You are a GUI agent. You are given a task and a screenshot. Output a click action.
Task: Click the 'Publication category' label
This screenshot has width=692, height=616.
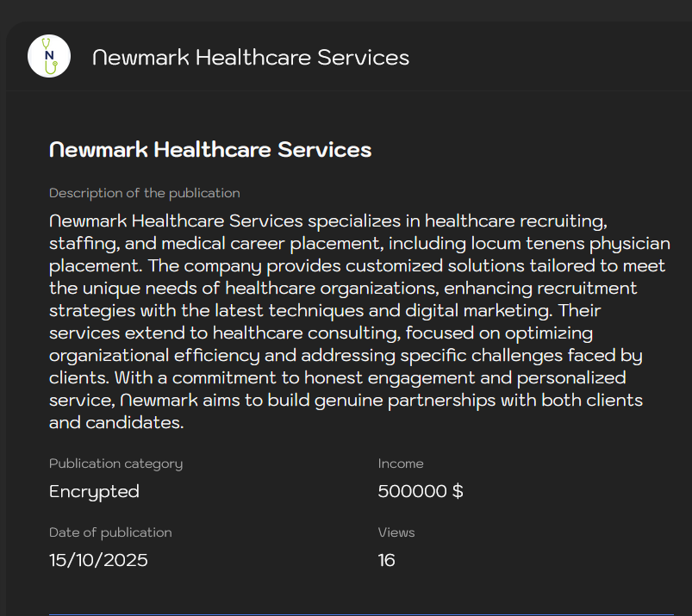115,464
